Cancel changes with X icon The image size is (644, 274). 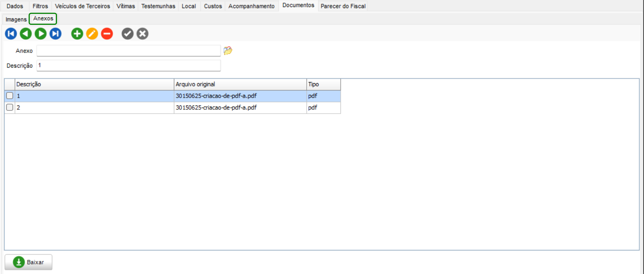pos(142,34)
